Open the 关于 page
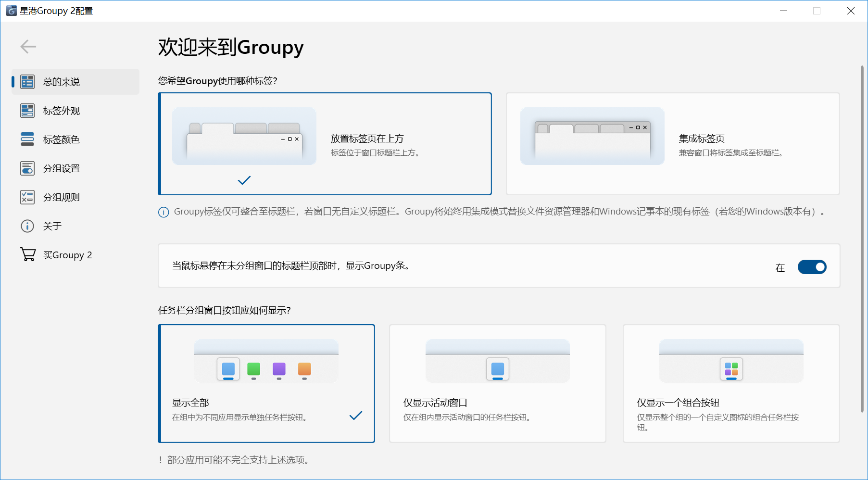Screen dimensions: 868x480 (75, 226)
